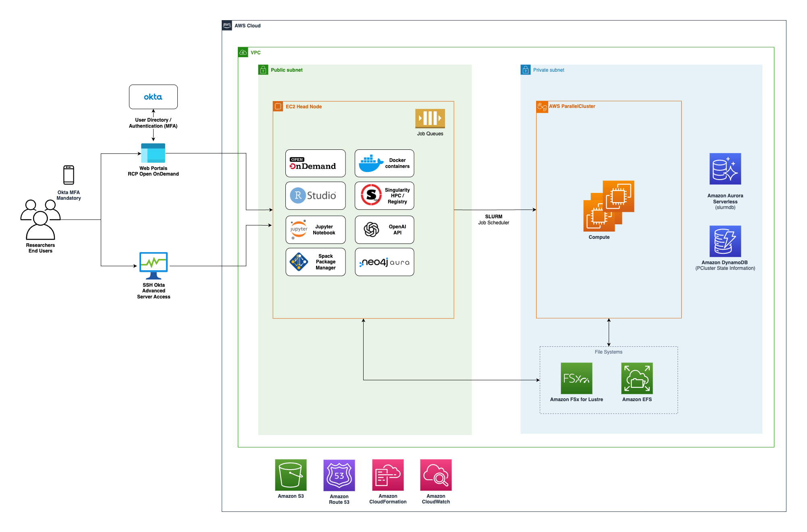Click the Job Queues icon
The image size is (807, 532).
pyautogui.click(x=430, y=119)
